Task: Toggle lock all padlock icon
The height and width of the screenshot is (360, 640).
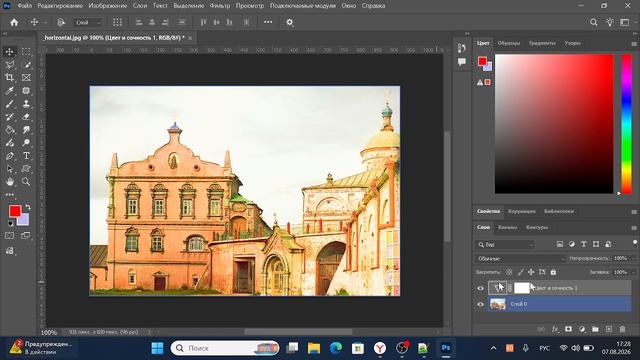Action: (x=553, y=272)
